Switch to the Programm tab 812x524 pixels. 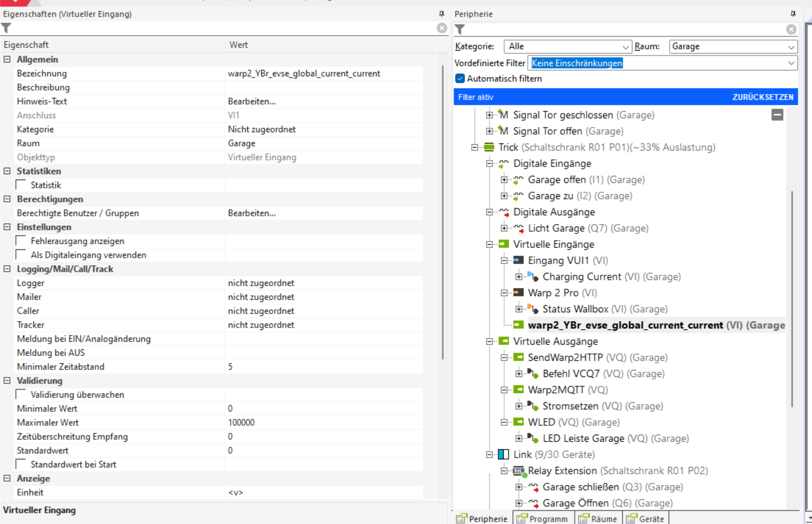(x=542, y=518)
